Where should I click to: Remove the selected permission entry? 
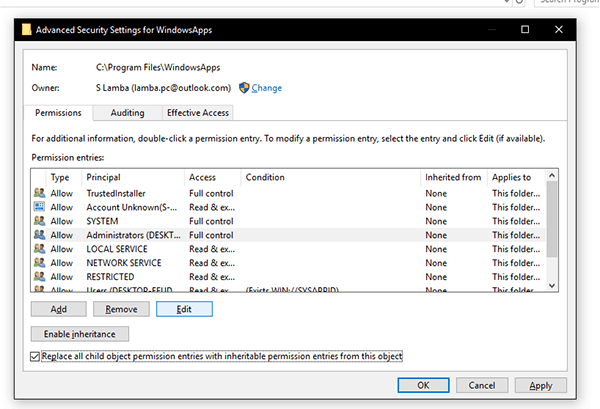pyautogui.click(x=121, y=309)
